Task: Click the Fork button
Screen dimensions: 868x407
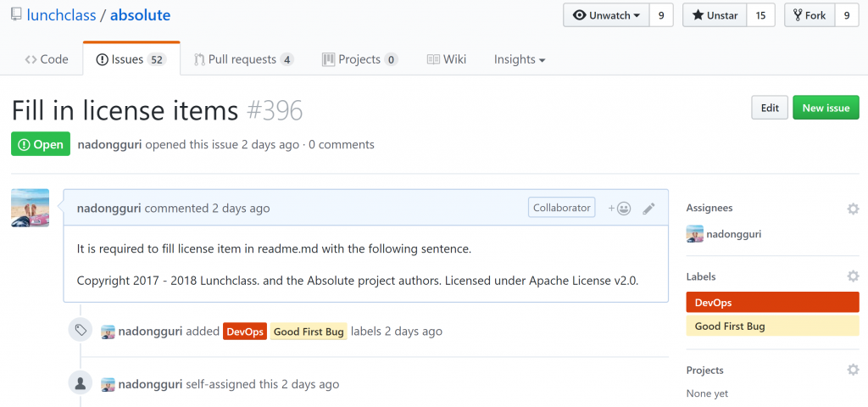Action: (x=810, y=15)
